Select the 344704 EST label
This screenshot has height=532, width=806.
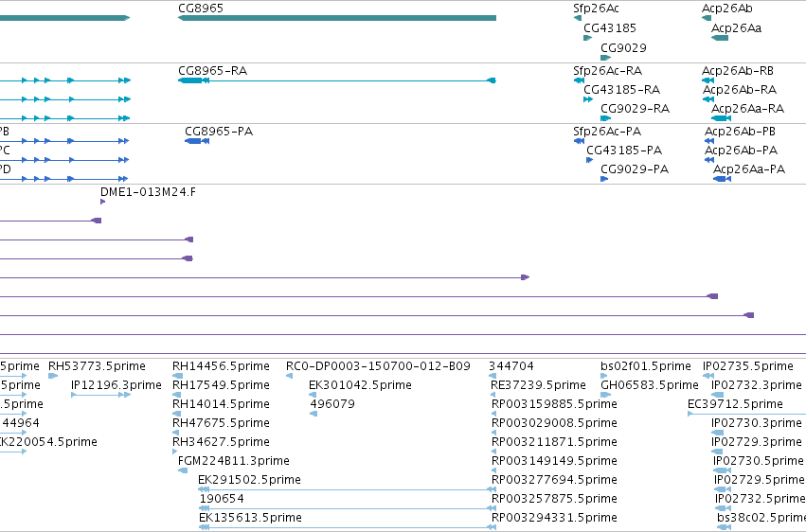510,366
